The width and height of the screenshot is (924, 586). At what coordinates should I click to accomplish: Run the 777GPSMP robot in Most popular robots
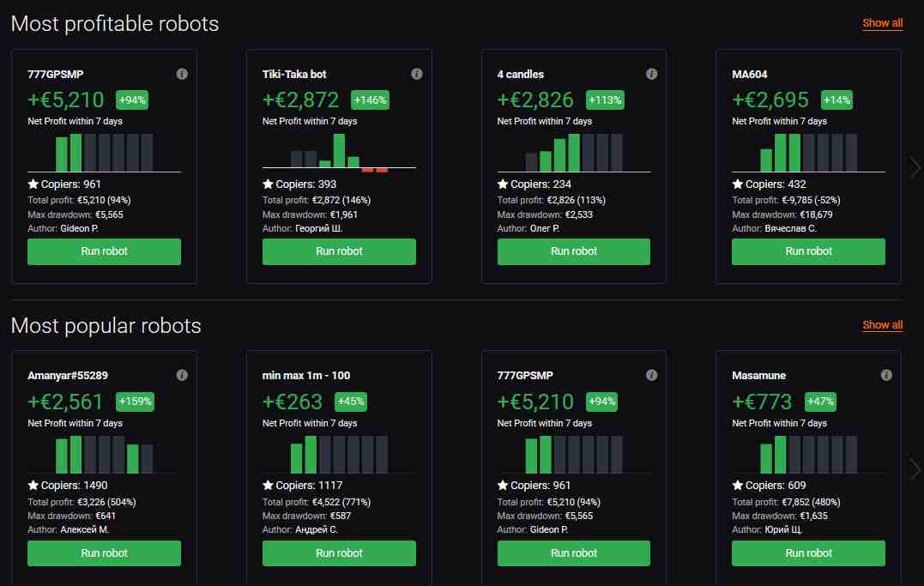574,553
